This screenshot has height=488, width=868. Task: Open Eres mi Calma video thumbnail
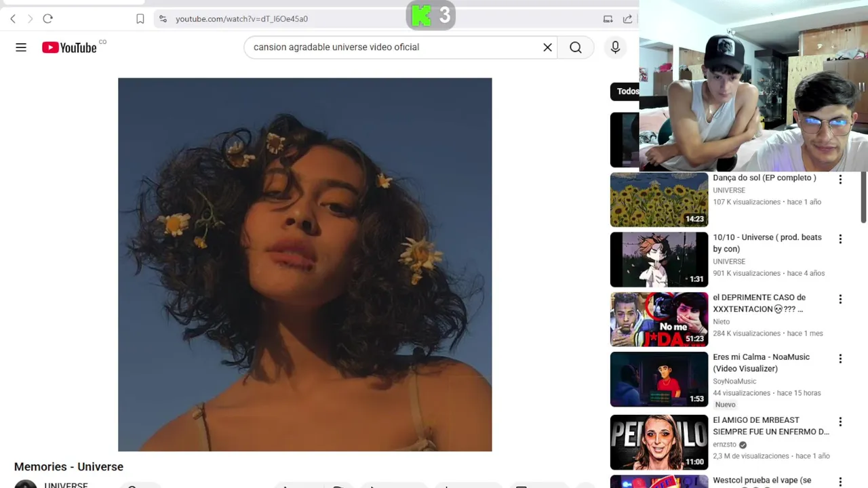point(659,380)
